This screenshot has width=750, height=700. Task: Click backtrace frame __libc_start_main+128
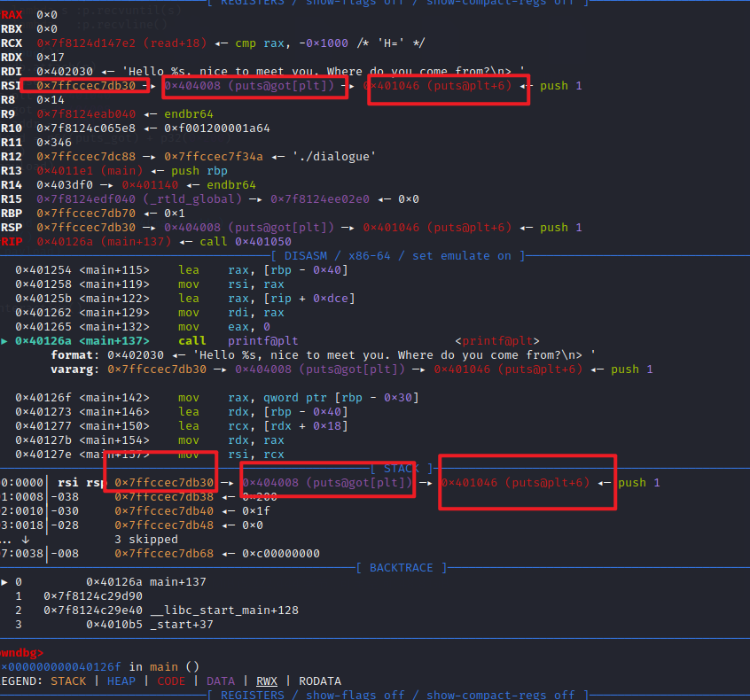click(x=224, y=611)
